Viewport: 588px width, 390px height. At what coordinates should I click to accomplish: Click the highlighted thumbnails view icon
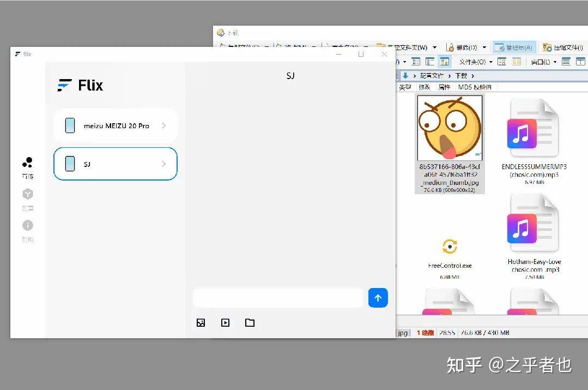[444, 62]
